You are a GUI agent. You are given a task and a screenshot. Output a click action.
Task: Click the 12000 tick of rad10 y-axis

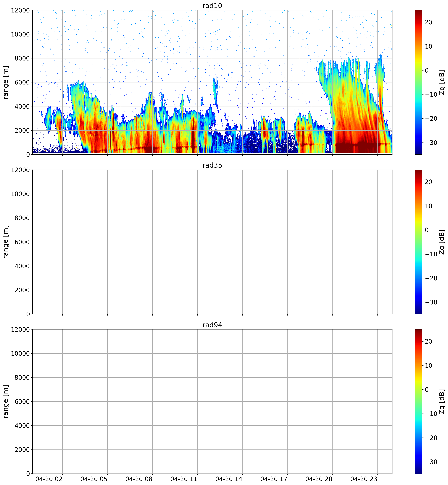click(20, 10)
